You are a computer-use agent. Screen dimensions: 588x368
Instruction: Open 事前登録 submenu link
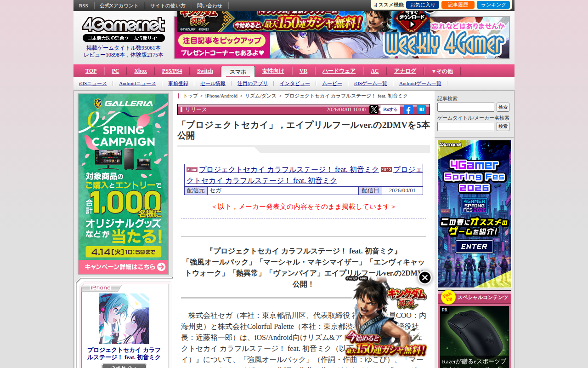178,83
